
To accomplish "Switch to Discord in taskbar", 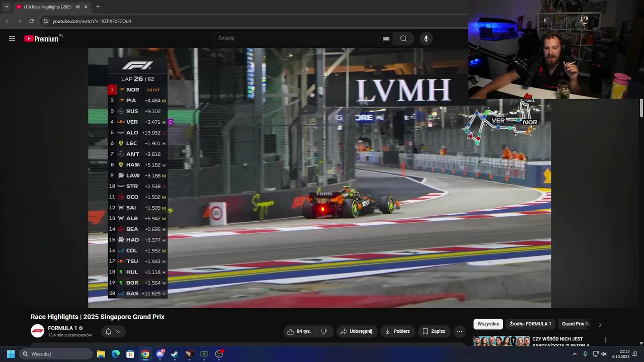I will [x=160, y=354].
